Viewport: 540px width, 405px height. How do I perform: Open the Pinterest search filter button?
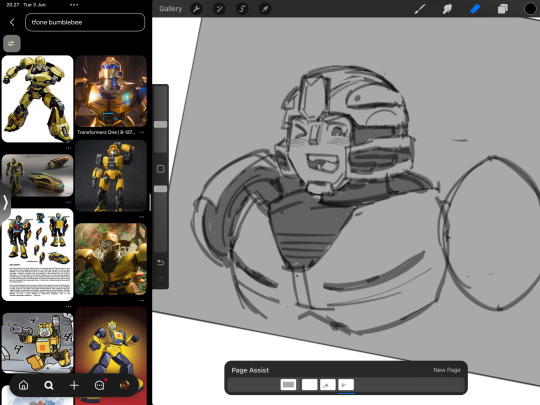pos(12,43)
